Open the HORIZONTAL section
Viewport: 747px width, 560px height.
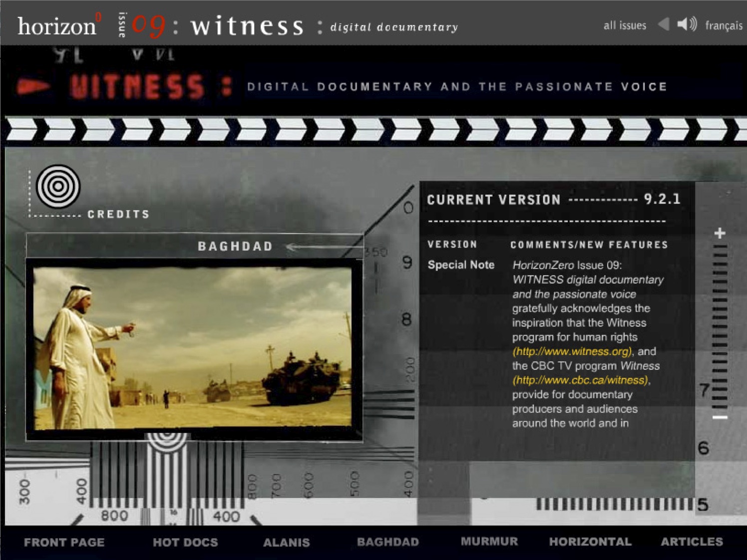point(590,541)
